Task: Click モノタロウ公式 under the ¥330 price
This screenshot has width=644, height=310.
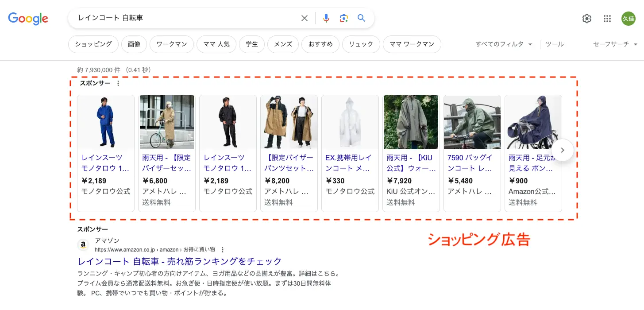Action: (x=350, y=191)
